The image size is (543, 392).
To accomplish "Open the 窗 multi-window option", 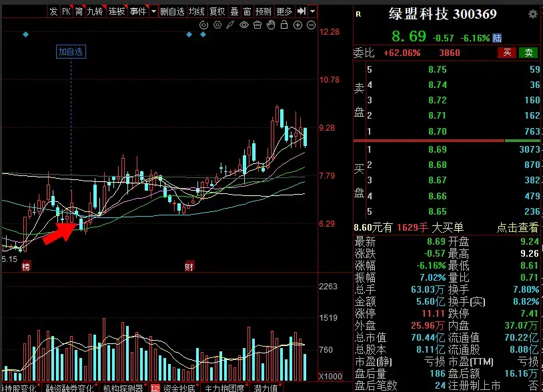I will click(247, 11).
